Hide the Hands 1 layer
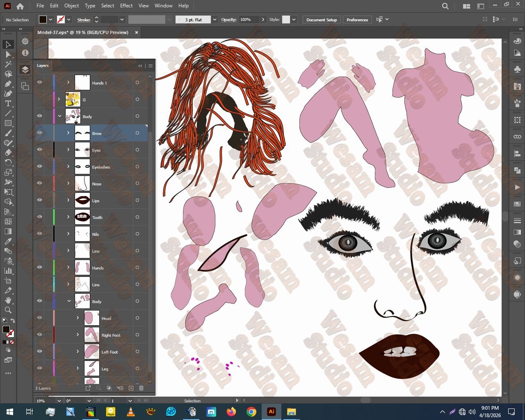525x420 pixels. pos(39,82)
